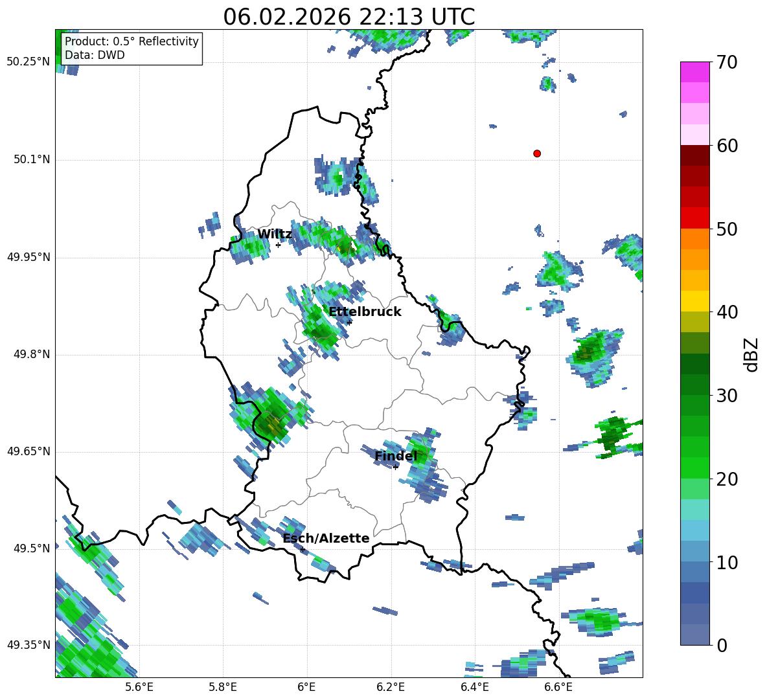Click the 70 dBZ colorbar tick label
The image size is (767, 700).
coord(727,63)
